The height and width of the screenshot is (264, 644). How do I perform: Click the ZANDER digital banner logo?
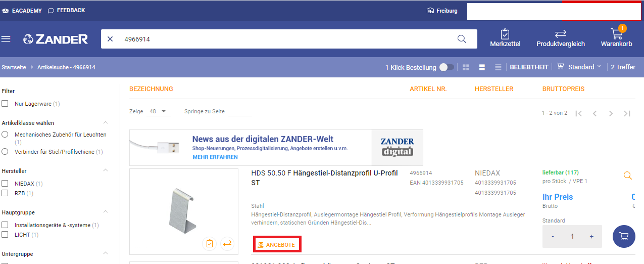point(397,147)
